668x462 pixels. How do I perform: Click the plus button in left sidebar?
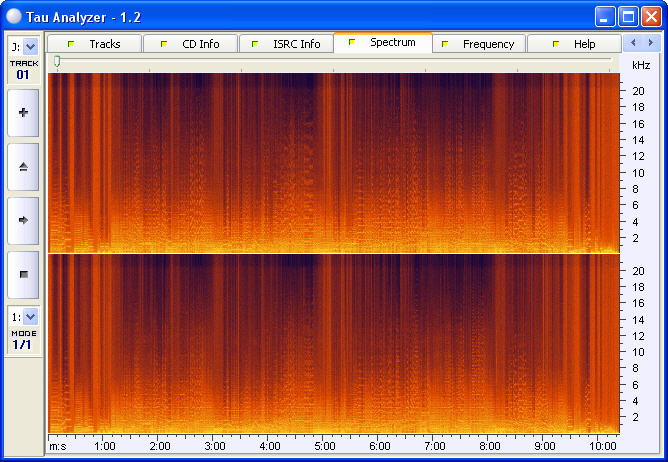click(23, 112)
